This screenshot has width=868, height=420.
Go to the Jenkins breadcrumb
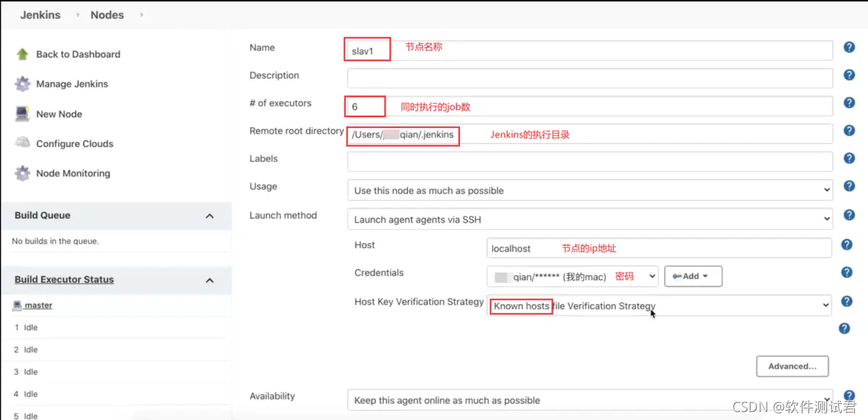[x=41, y=14]
